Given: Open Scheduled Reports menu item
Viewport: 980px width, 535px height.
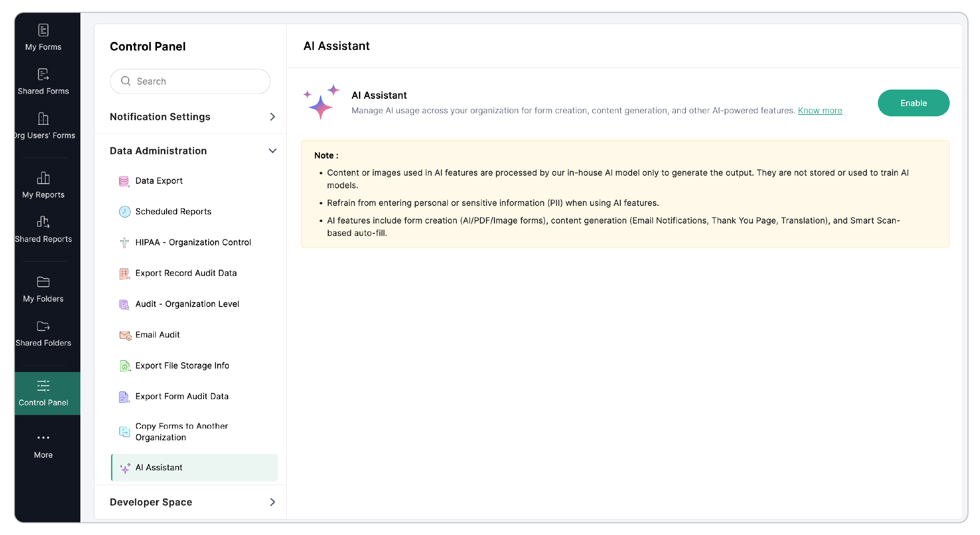Looking at the screenshot, I should 173,212.
